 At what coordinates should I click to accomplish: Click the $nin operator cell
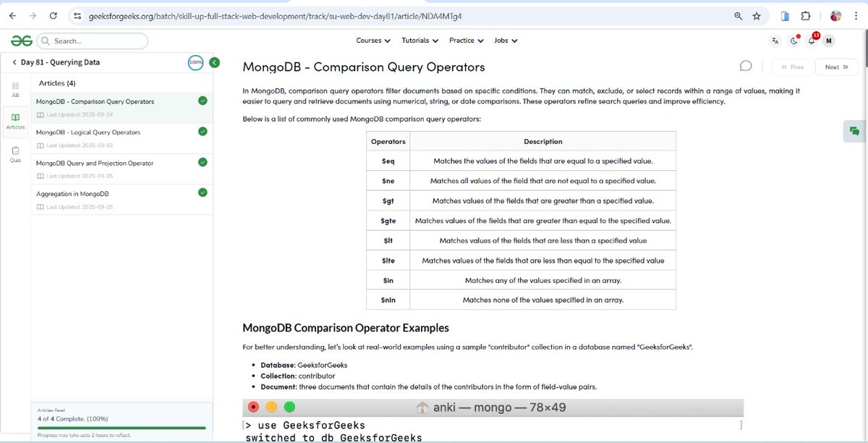coord(388,300)
